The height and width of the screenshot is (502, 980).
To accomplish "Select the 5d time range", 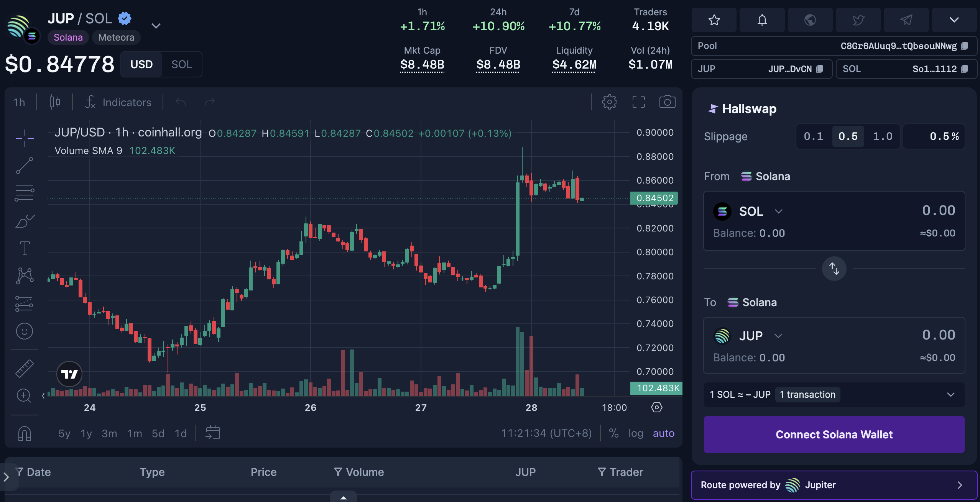I will coord(158,433).
